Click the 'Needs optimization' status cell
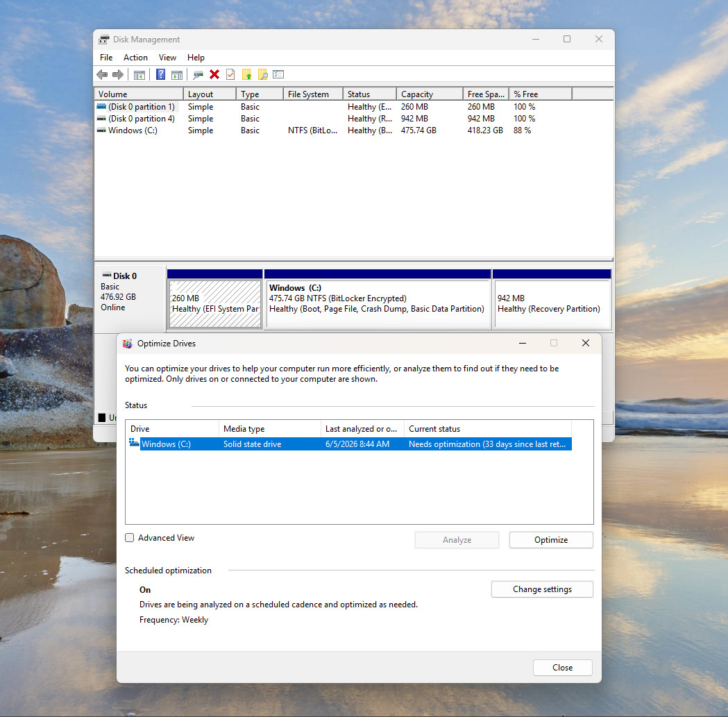 pos(487,444)
